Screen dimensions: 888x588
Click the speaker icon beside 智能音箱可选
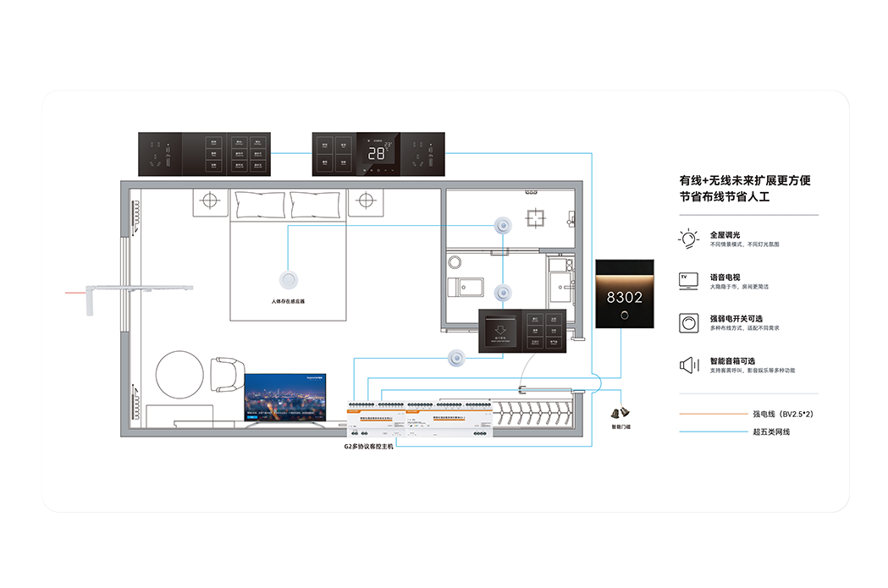click(x=689, y=365)
